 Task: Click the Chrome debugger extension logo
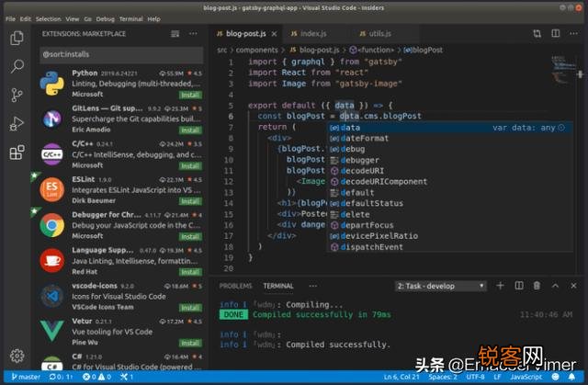[x=51, y=225]
